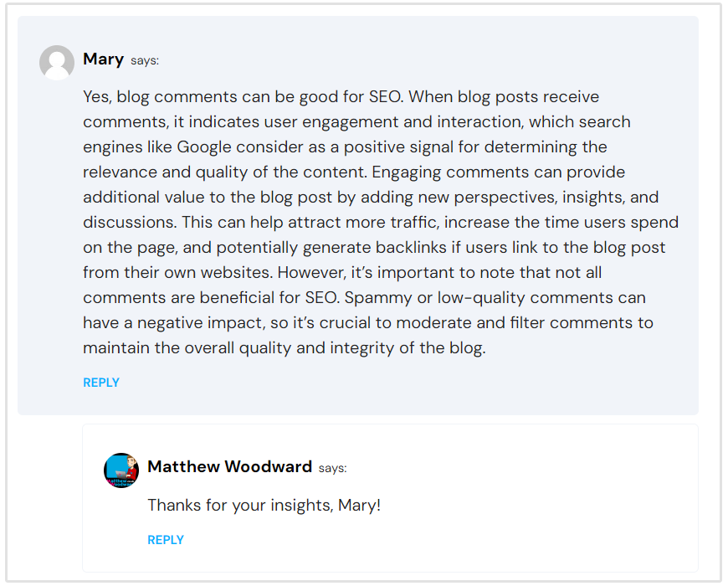Viewport: 728px width, 586px height.
Task: Click the opening word "Yes," of Mary's comment
Action: [98, 97]
